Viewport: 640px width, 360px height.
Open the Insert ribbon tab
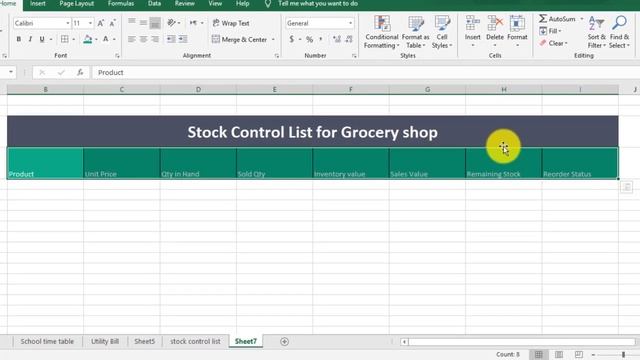(x=38, y=4)
